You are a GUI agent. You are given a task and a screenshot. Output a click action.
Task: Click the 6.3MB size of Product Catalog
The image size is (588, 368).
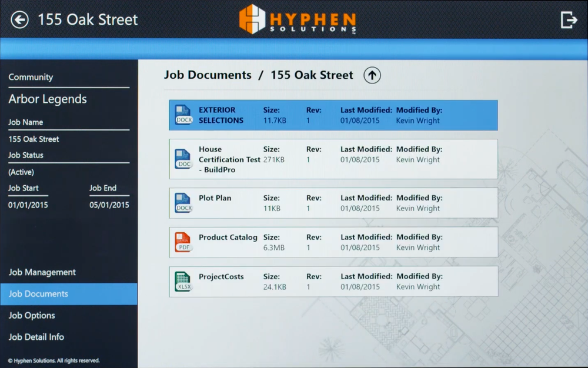pyautogui.click(x=274, y=247)
